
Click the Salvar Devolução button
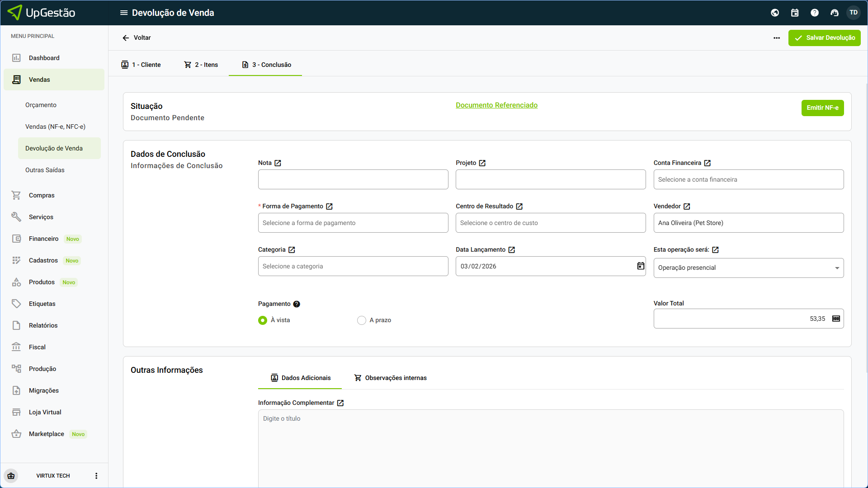(x=824, y=38)
